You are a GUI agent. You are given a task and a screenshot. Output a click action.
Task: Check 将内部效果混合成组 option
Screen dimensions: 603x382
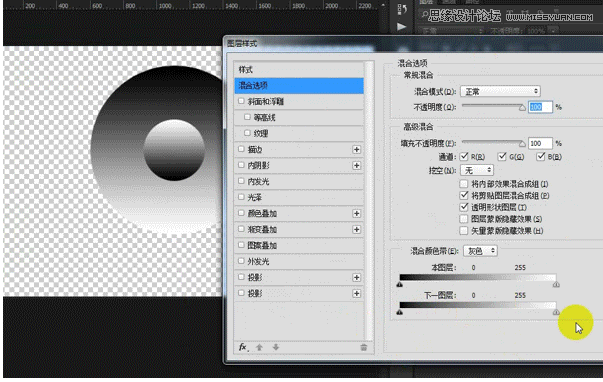point(464,184)
